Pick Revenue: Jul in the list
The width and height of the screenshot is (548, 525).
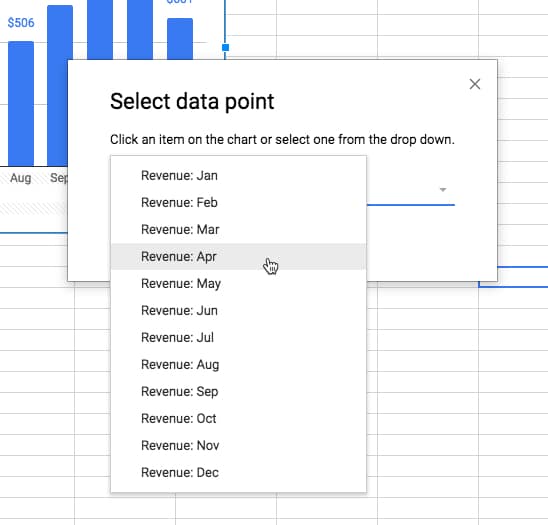[x=238, y=337]
